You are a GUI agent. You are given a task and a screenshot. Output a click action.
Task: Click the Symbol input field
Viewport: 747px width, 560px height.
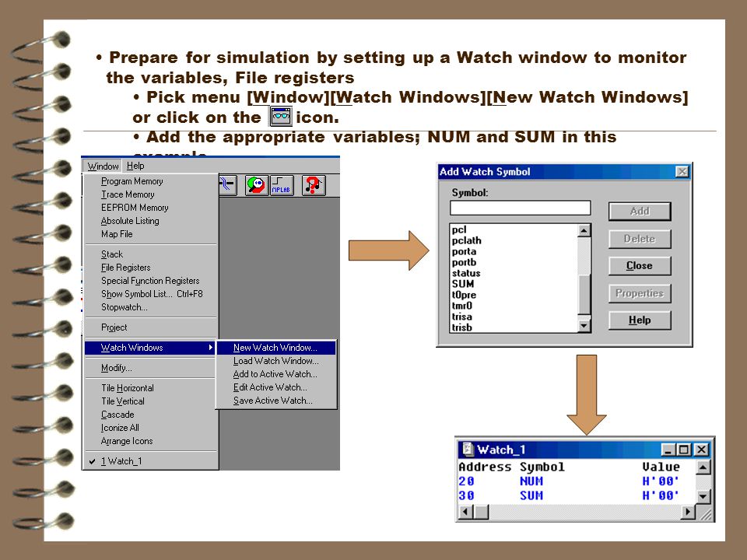(x=521, y=208)
